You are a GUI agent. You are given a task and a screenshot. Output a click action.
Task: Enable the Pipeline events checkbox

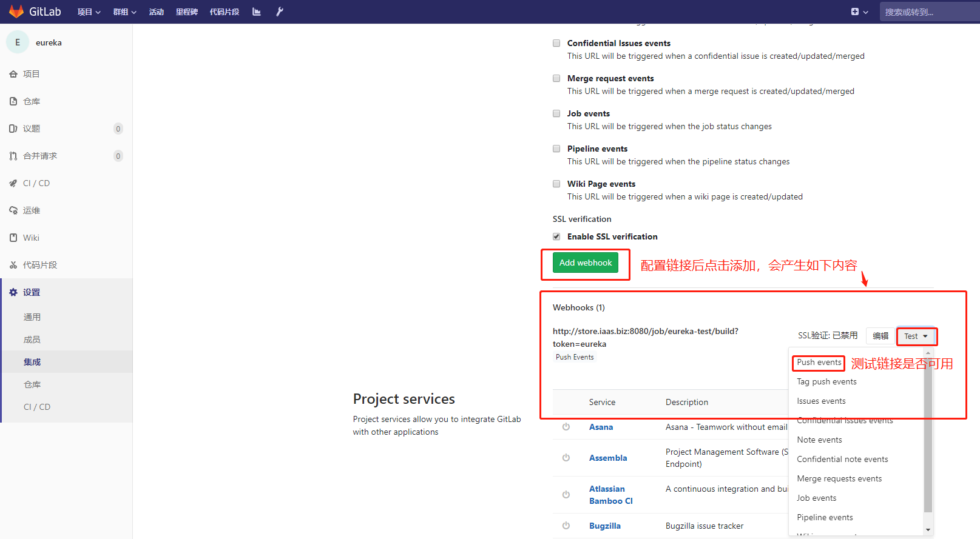pos(556,149)
